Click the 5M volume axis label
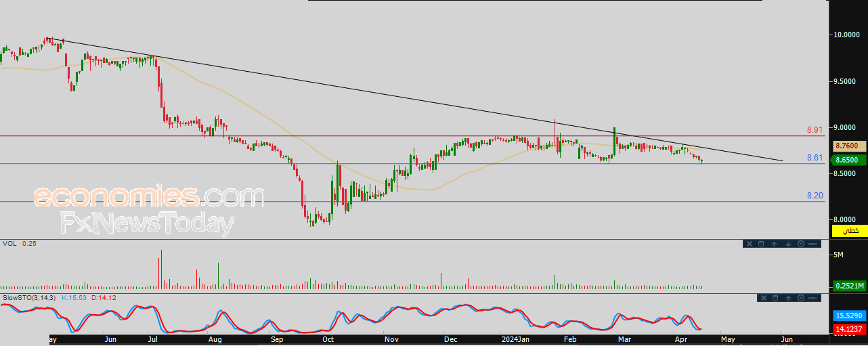Viewport: 868px width, 346px height. pos(839,255)
